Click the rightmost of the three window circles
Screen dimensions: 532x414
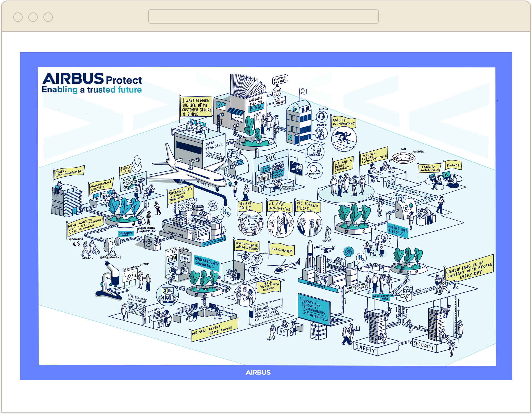48,17
